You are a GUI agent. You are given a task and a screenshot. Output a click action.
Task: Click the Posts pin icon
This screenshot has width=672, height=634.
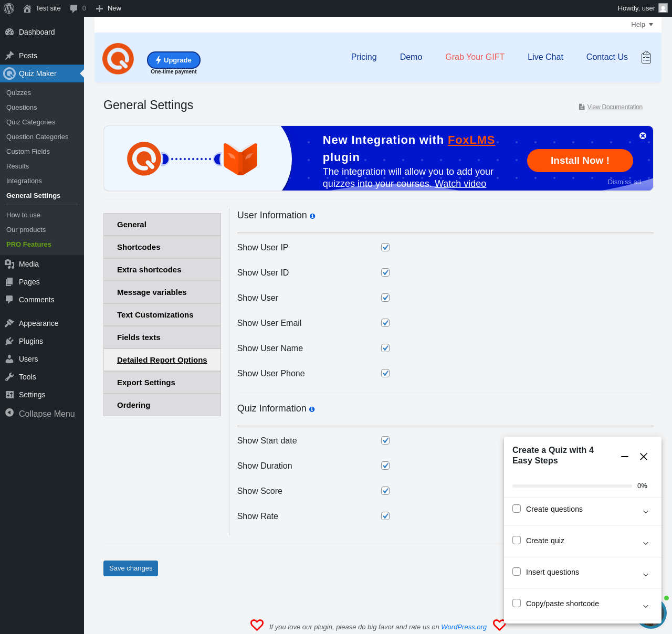pyautogui.click(x=9, y=56)
